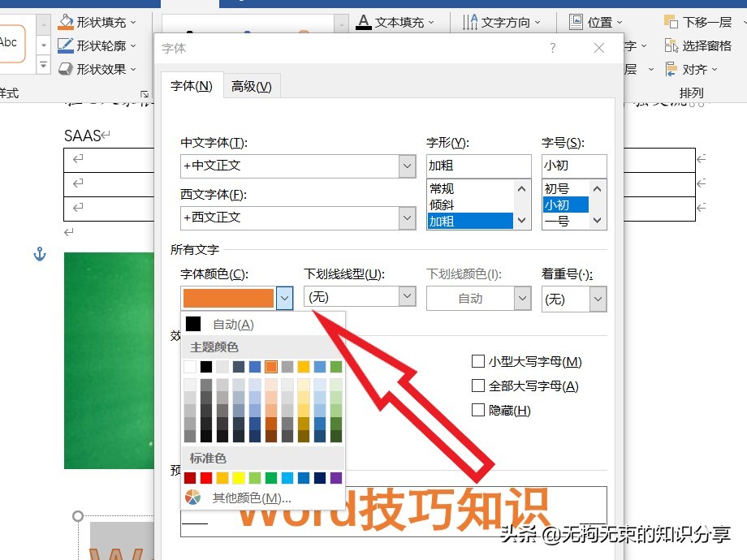Check 全部大写字母 all caps option
747x560 pixels.
click(478, 386)
